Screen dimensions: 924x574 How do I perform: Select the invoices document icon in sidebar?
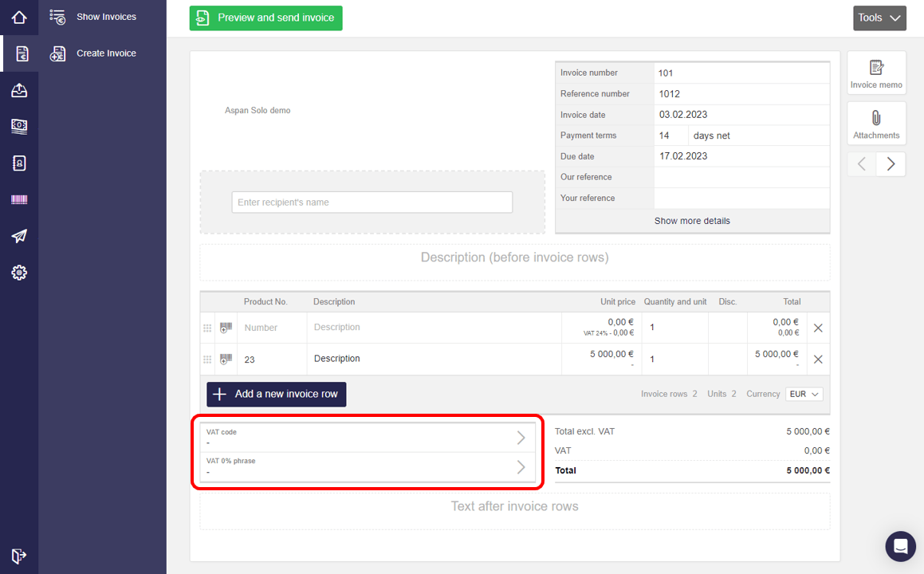[x=22, y=53]
